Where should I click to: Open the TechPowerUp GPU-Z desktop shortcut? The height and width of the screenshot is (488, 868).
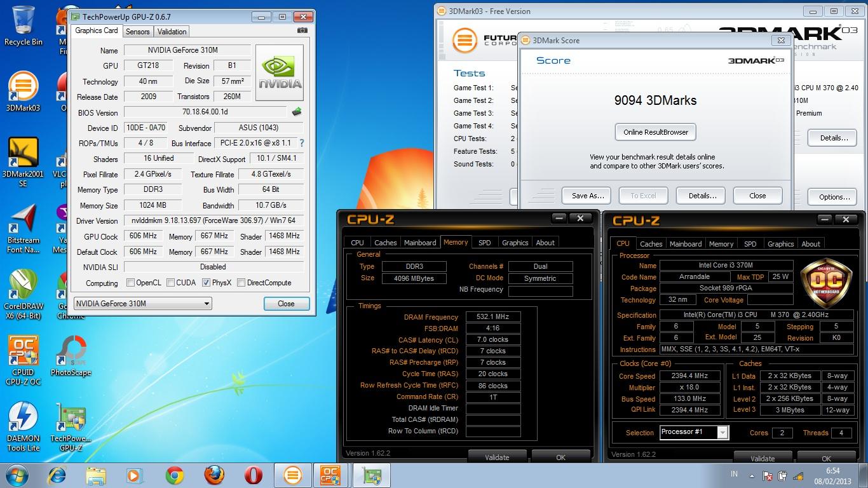[x=71, y=426]
